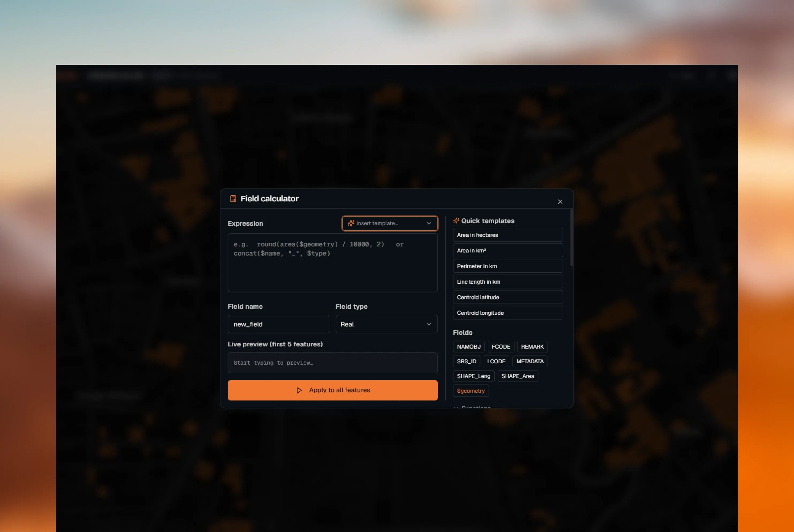Insert the NAMOBJ field chip
Image resolution: width=794 pixels, height=532 pixels.
pos(469,346)
